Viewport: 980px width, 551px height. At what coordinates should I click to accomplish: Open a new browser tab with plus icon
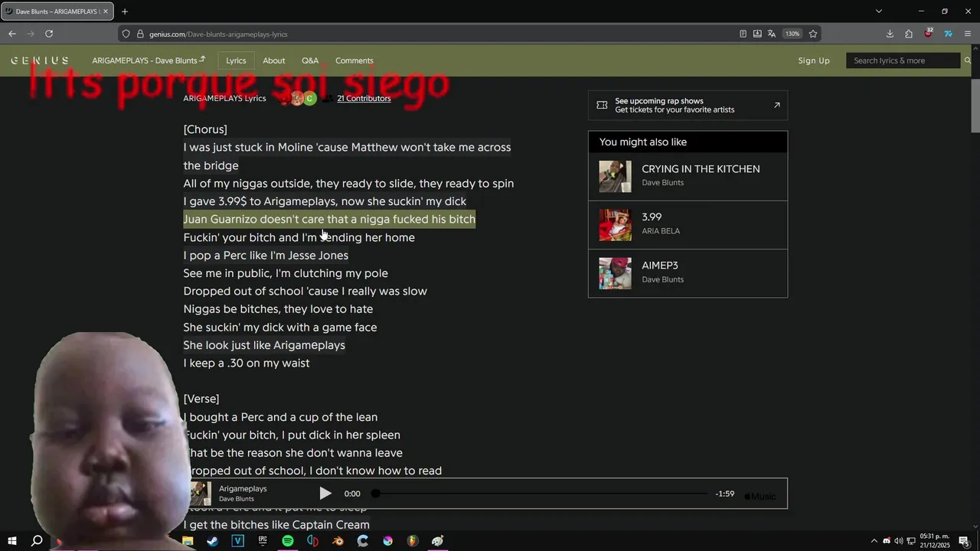click(125, 11)
